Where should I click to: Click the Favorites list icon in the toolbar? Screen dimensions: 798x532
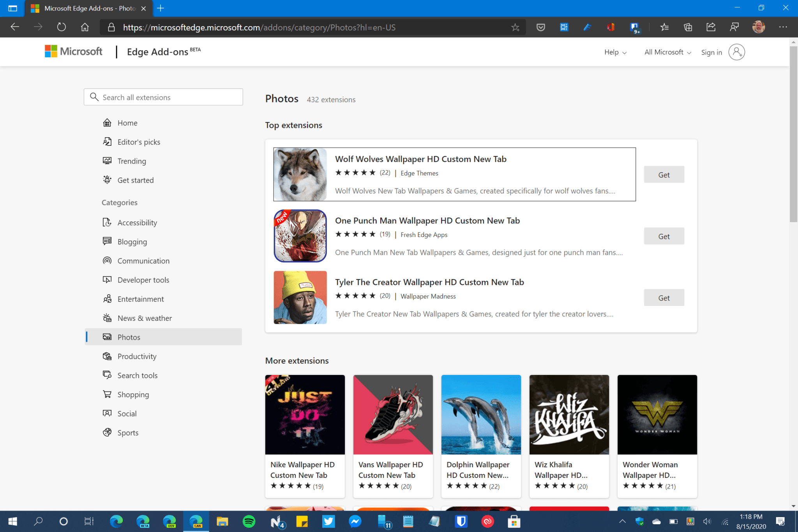tap(664, 27)
